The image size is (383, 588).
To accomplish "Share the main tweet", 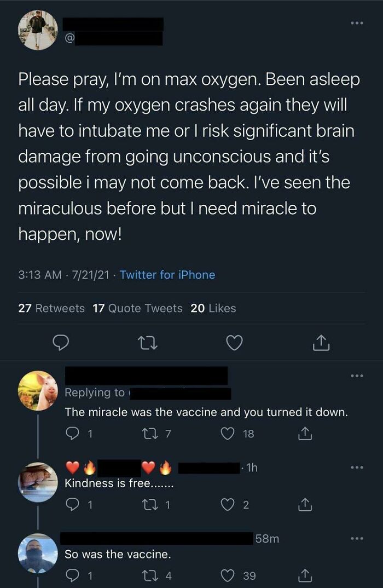I will (x=321, y=342).
